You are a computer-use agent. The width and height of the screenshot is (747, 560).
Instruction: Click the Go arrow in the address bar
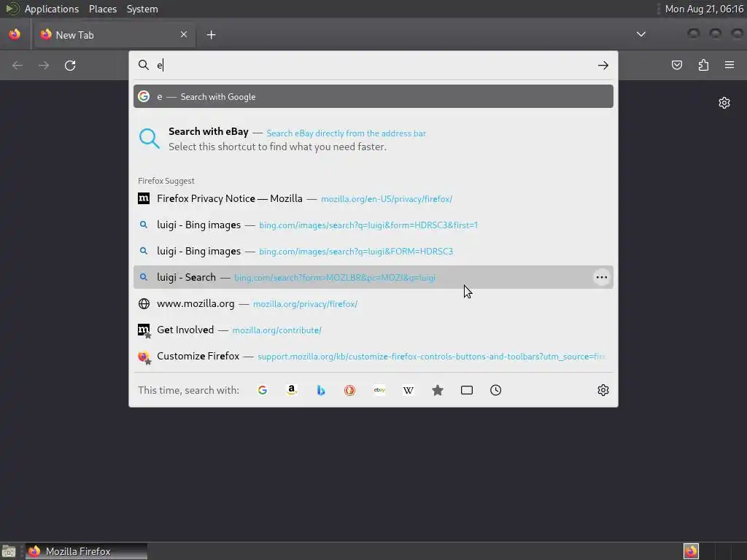coord(603,65)
